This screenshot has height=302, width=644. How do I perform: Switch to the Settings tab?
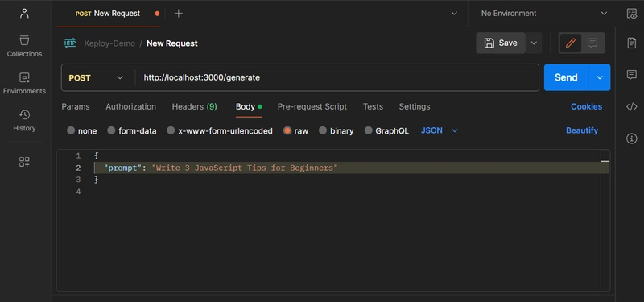(x=415, y=106)
